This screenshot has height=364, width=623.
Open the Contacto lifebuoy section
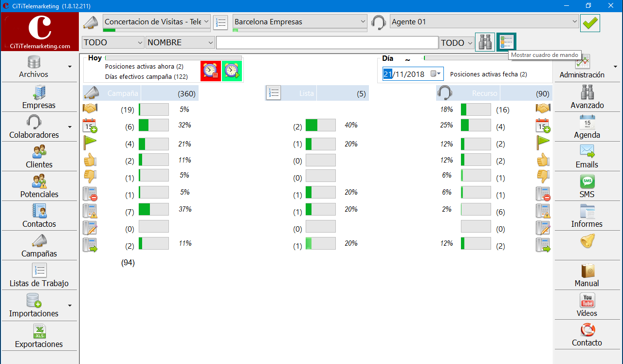pyautogui.click(x=587, y=335)
